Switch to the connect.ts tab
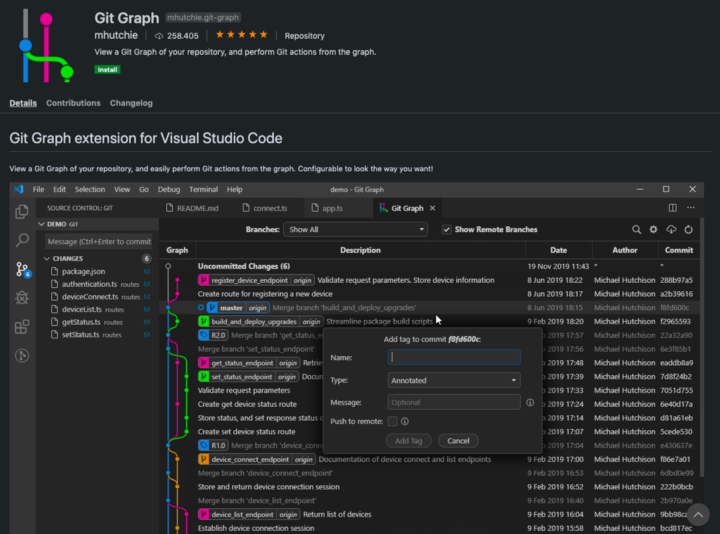 (265, 208)
